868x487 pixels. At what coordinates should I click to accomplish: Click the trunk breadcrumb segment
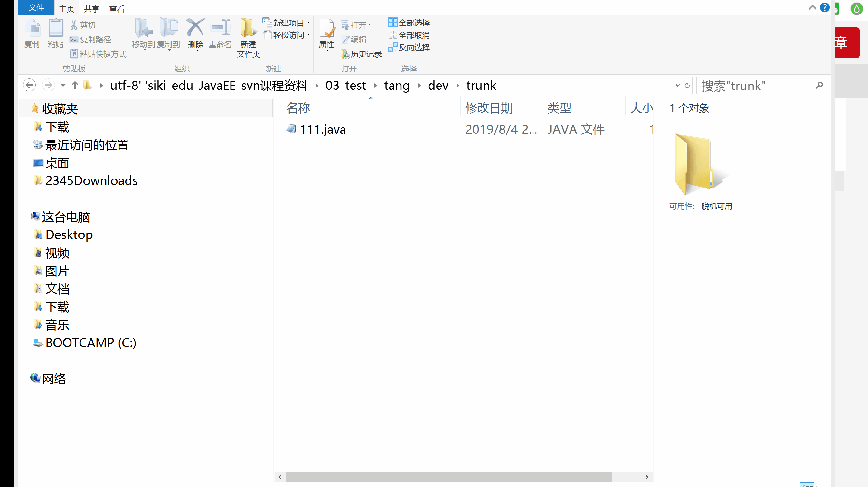pos(481,86)
